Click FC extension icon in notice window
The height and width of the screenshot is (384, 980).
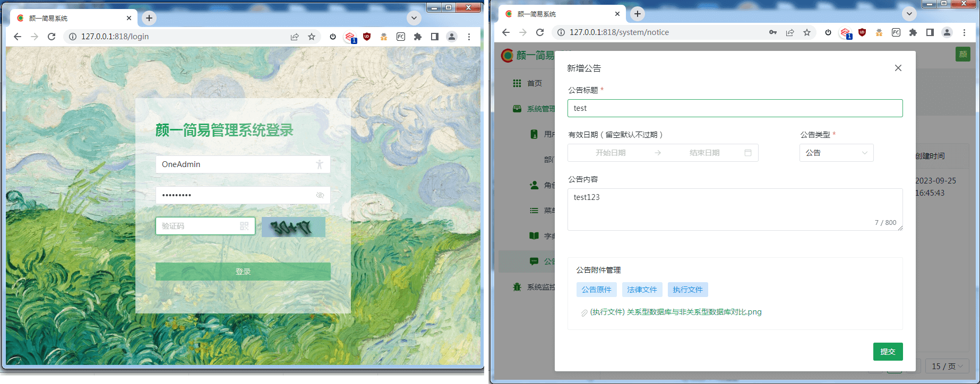(x=896, y=32)
